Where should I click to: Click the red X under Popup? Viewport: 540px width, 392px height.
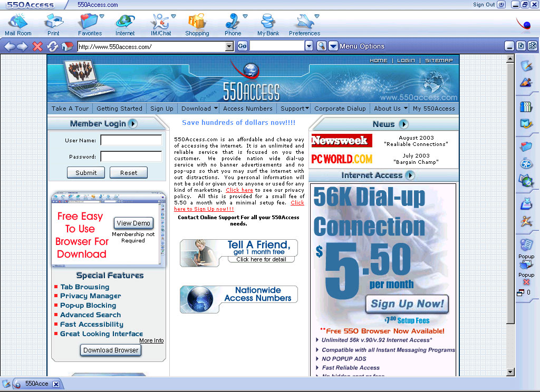tap(526, 282)
